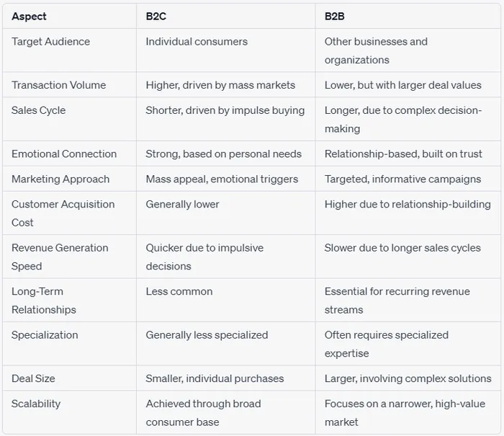Click "Shorter, driven by impulse buying" text
Screen dimensions: 504x436
(225, 110)
